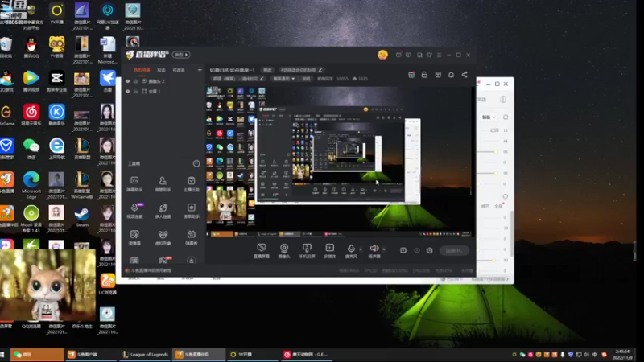Screen dimensions: 644x362
Task: Adjust the second yellow-handle slider in right panel
Action: pyautogui.click(x=488, y=173)
